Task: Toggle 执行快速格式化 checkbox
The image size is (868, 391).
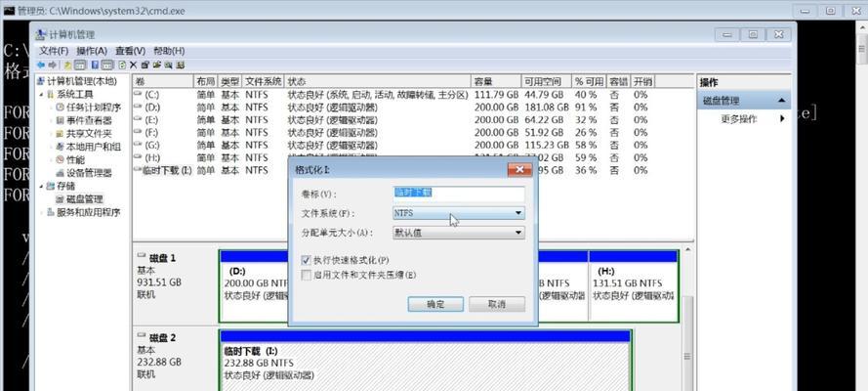Action: (x=306, y=260)
